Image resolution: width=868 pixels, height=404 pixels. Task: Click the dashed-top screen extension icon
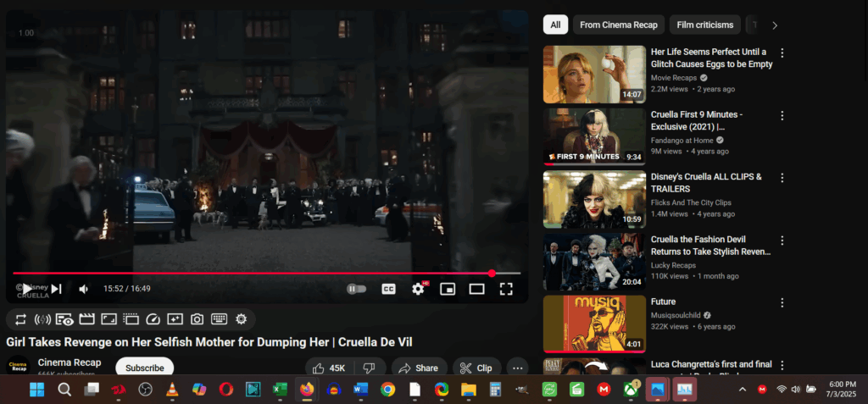(131, 319)
